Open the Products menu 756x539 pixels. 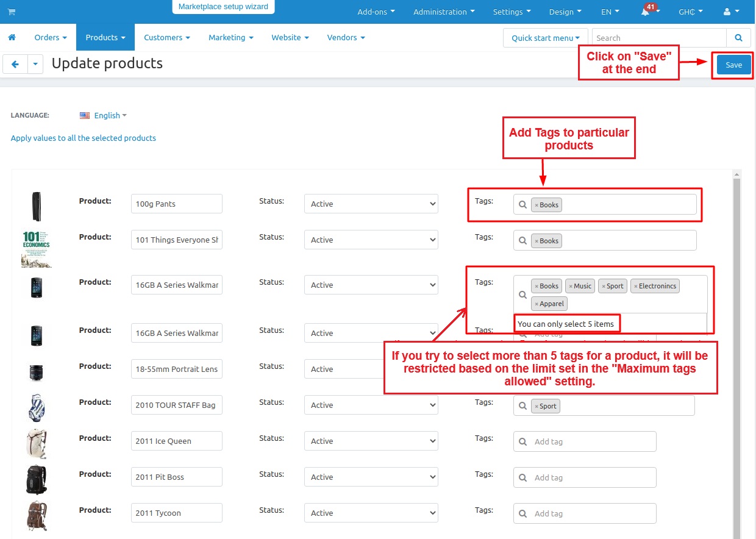pyautogui.click(x=105, y=38)
